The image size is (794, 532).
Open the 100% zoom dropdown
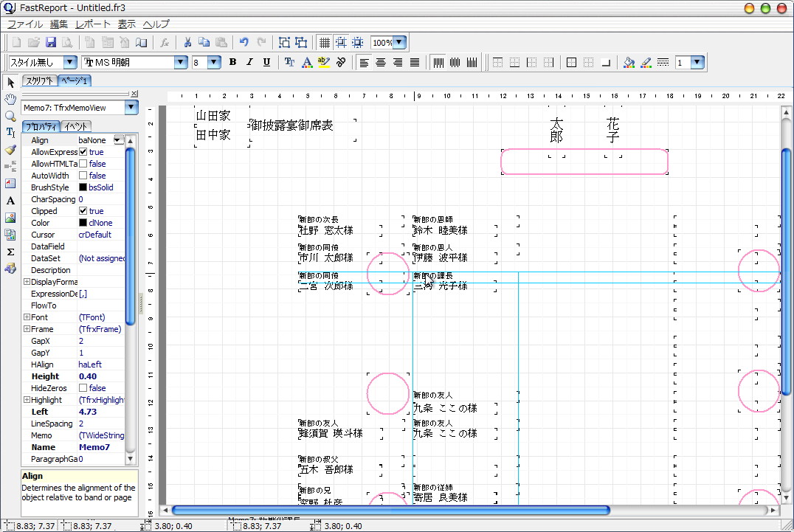pyautogui.click(x=399, y=43)
